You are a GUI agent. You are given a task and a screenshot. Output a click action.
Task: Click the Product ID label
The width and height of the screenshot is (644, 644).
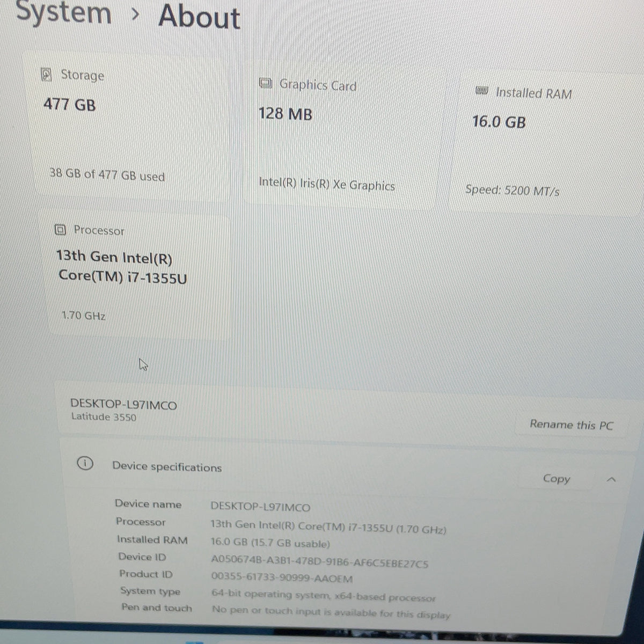click(146, 574)
